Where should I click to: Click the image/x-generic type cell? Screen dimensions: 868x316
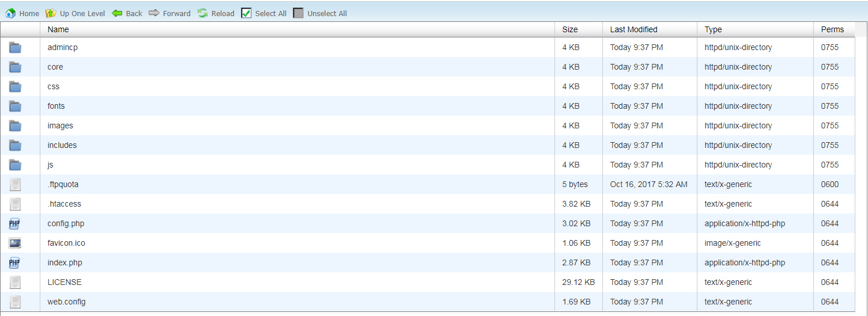pyautogui.click(x=733, y=243)
